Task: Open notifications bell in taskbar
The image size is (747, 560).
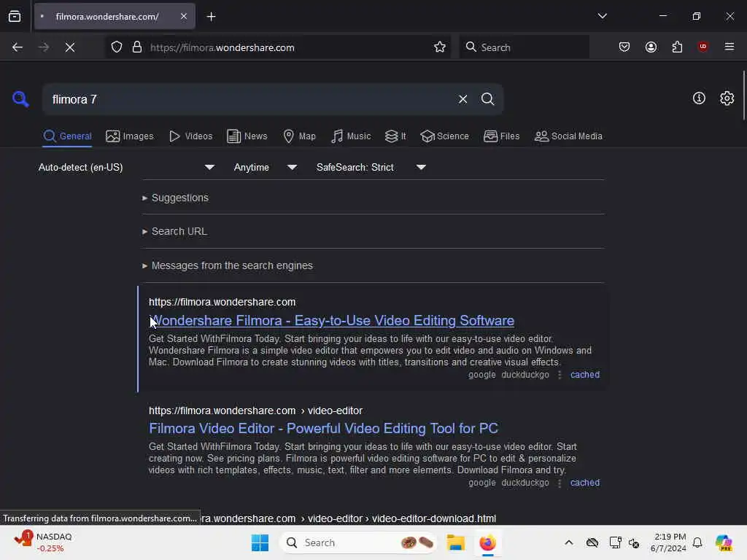Action: (697, 542)
